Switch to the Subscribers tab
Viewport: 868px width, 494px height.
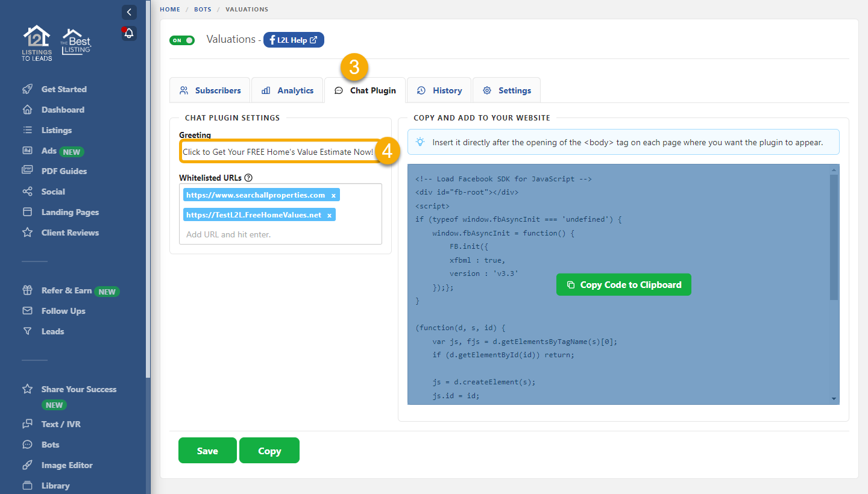210,90
